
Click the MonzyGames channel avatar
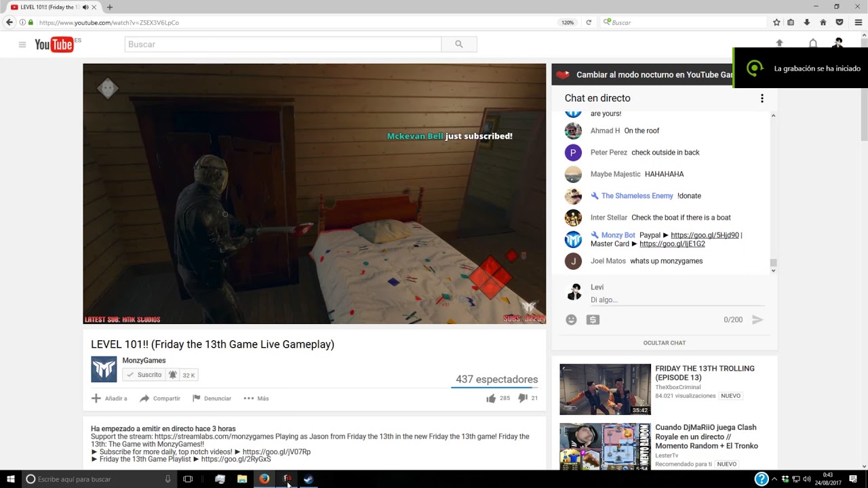coord(104,369)
